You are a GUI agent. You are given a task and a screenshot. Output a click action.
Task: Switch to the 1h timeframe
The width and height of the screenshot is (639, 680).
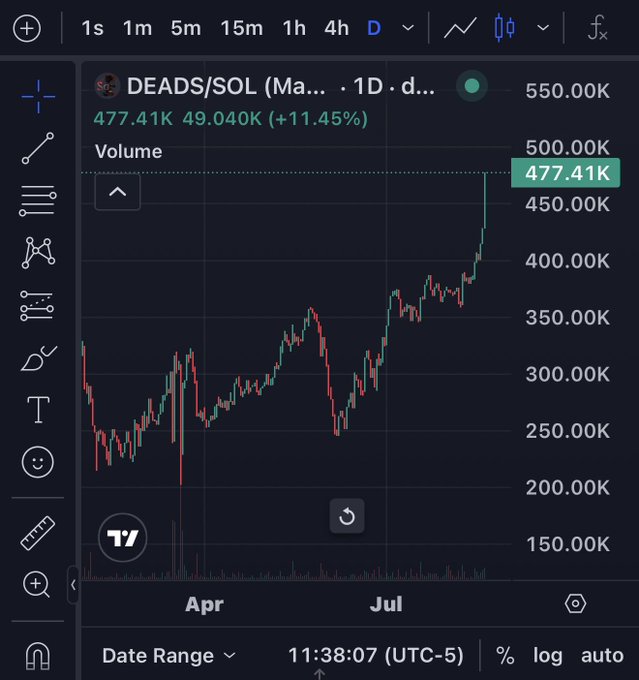tap(294, 29)
